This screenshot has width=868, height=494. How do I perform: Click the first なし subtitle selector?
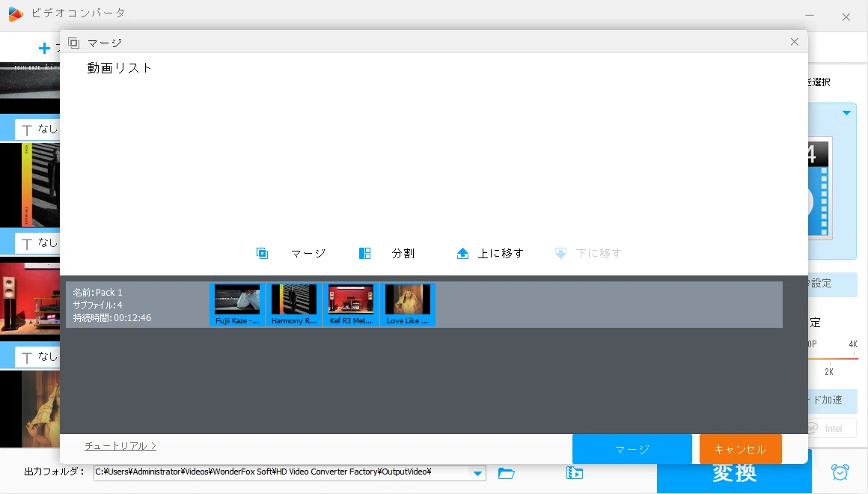coord(37,129)
